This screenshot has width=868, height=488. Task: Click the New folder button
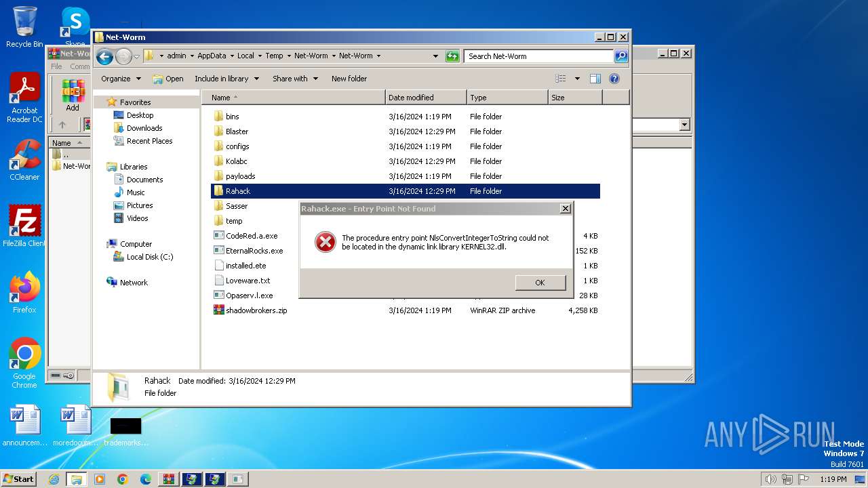[349, 79]
